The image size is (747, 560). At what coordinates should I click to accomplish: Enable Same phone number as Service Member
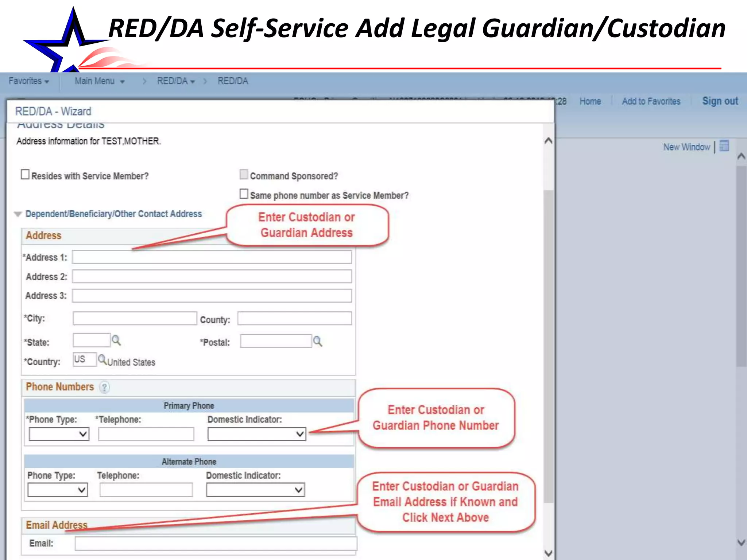(x=244, y=194)
